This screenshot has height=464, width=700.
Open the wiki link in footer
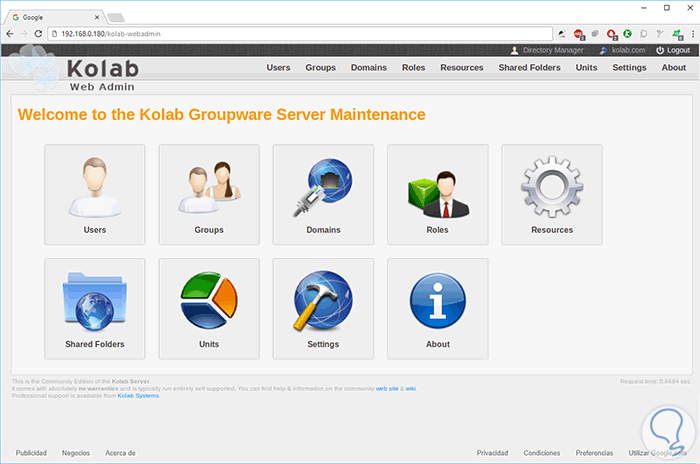click(x=410, y=389)
